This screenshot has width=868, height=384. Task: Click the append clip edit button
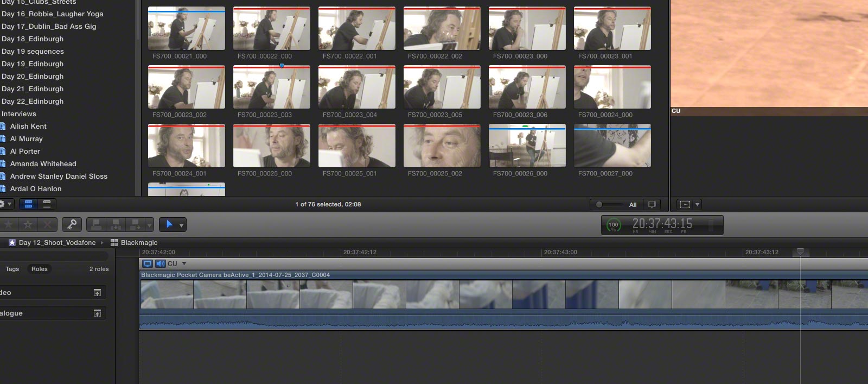click(x=135, y=224)
